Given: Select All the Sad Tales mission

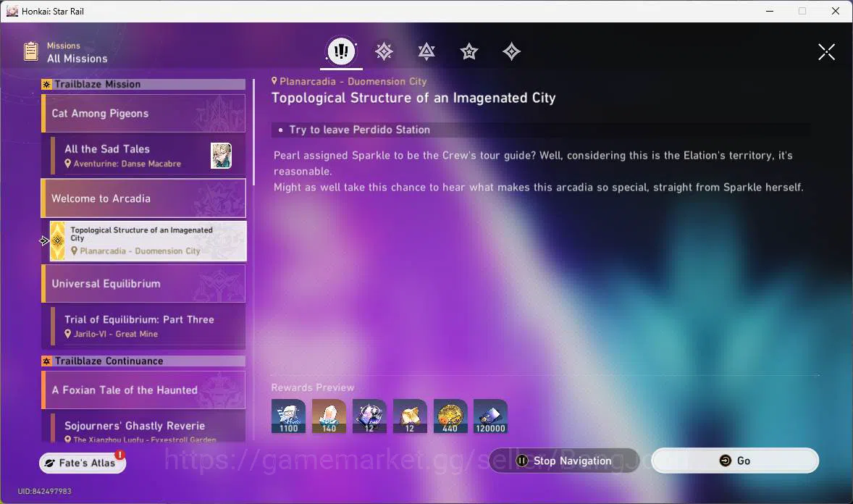Looking at the screenshot, I should point(148,156).
